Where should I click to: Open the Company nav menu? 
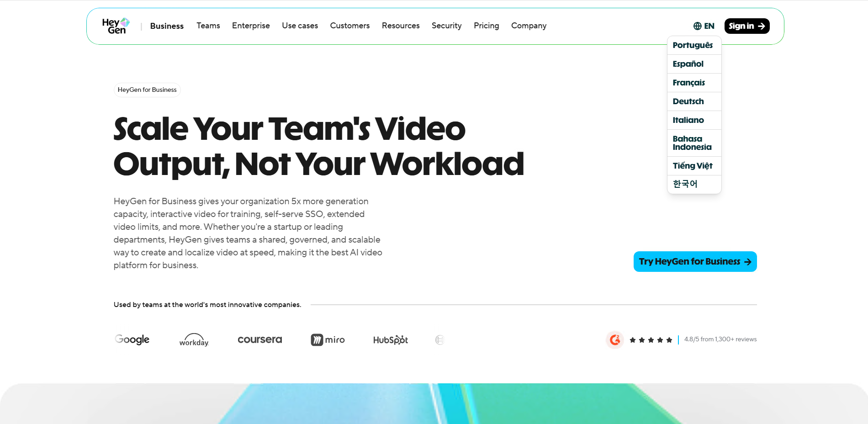pyautogui.click(x=529, y=26)
